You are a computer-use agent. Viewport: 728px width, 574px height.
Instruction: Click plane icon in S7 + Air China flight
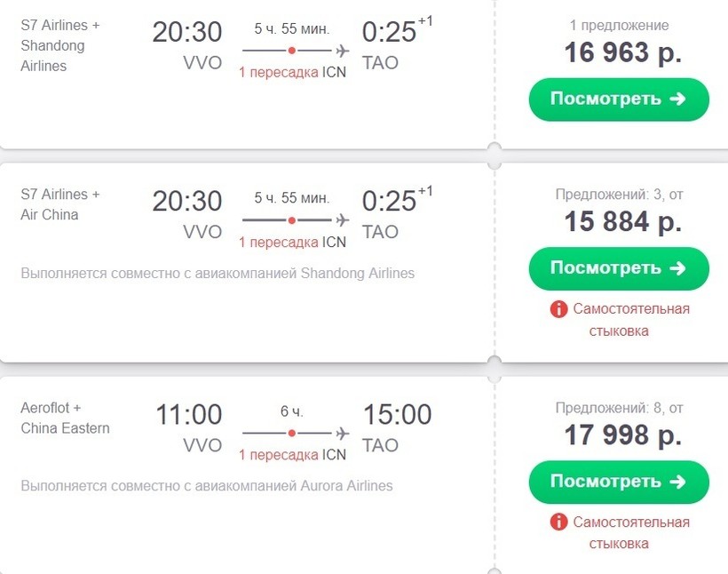tap(343, 220)
